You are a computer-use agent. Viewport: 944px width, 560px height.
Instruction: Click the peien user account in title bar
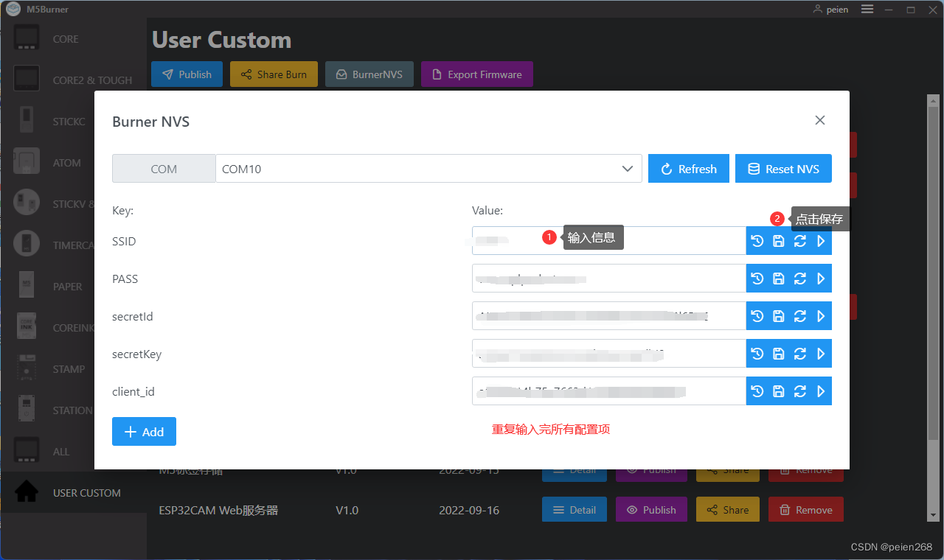click(x=830, y=10)
